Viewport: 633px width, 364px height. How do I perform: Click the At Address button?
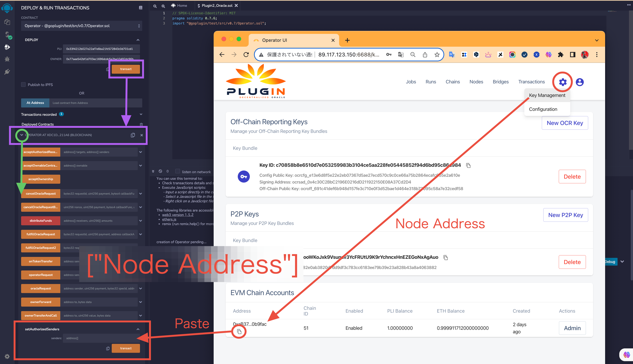[35, 103]
